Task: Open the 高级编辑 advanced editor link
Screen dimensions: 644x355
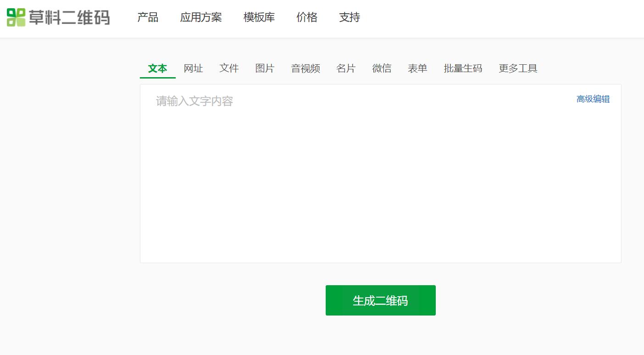Action: 593,99
